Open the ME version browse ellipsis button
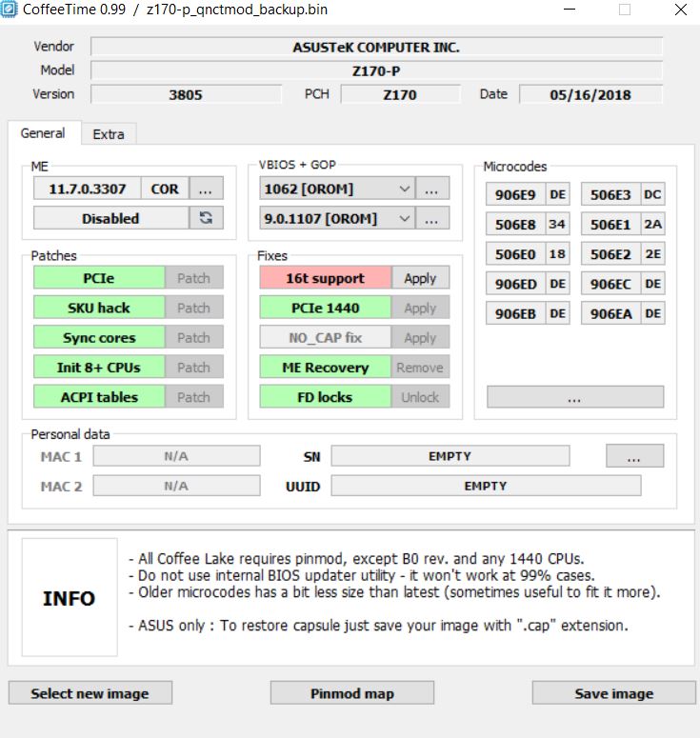The image size is (700, 738). (206, 189)
